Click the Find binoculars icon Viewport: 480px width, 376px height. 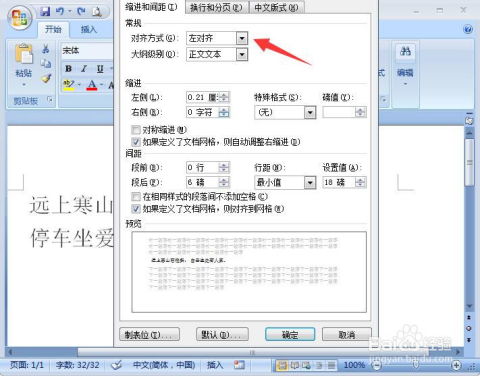click(x=405, y=52)
